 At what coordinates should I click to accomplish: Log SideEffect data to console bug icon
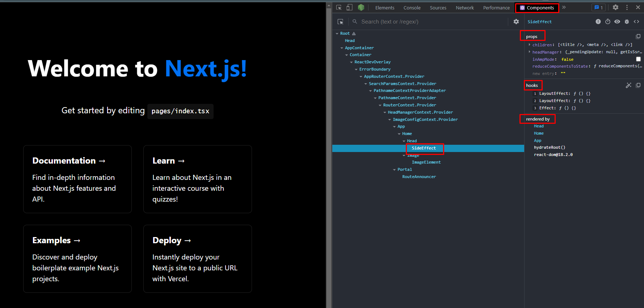627,22
